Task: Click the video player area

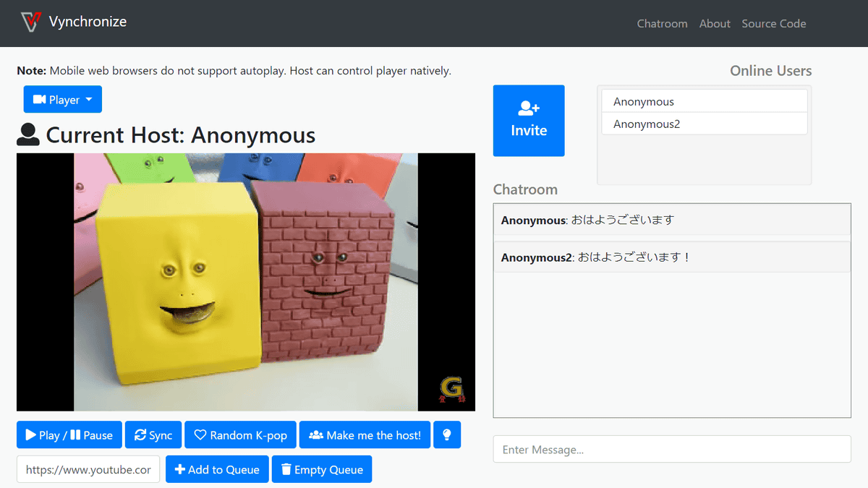Action: tap(246, 282)
